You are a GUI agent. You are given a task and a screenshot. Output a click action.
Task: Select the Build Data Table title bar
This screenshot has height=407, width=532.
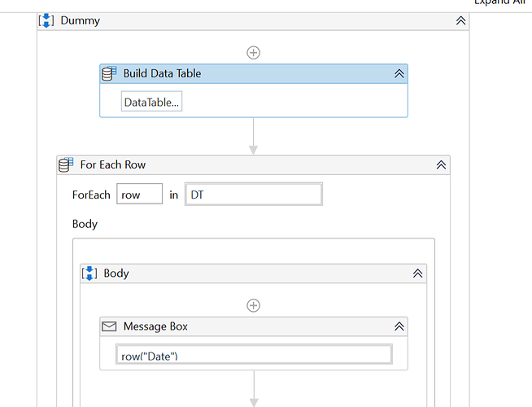244,73
